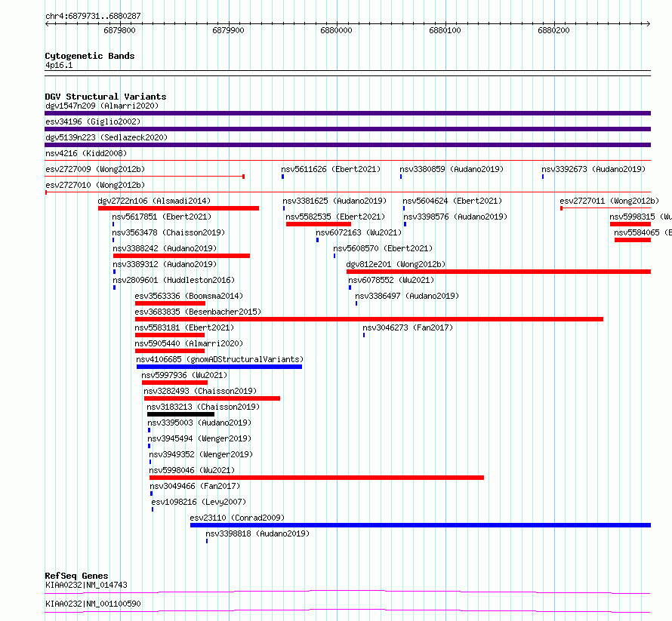The height and width of the screenshot is (621, 672).
Task: Select the black nsv3183213 (Chaisson2019) bar
Action: point(180,414)
